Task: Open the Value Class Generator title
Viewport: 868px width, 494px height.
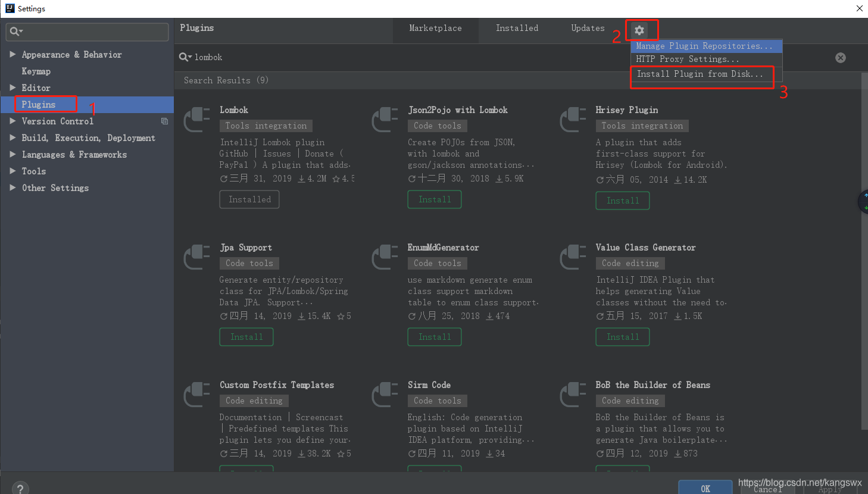Action: pyautogui.click(x=646, y=248)
